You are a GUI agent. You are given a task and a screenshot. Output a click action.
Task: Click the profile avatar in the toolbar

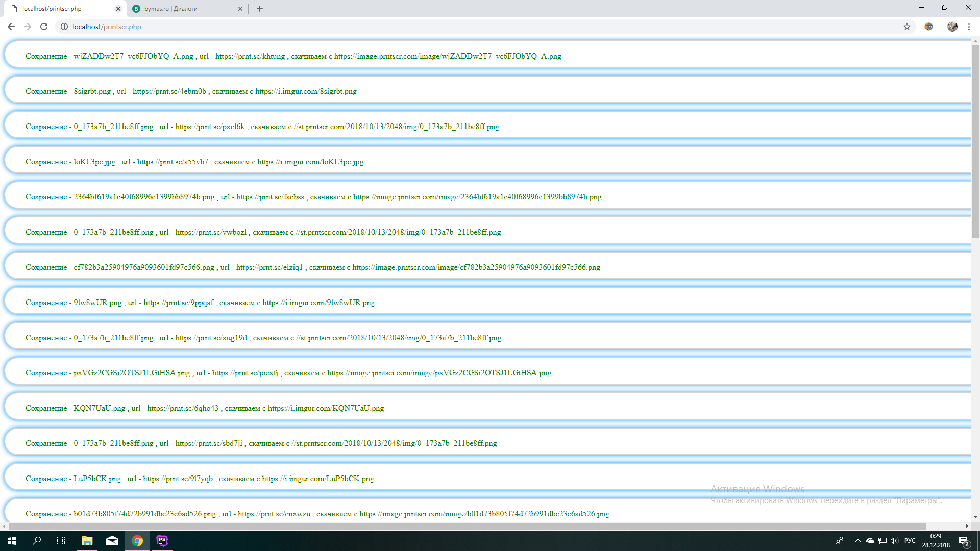tap(952, 27)
